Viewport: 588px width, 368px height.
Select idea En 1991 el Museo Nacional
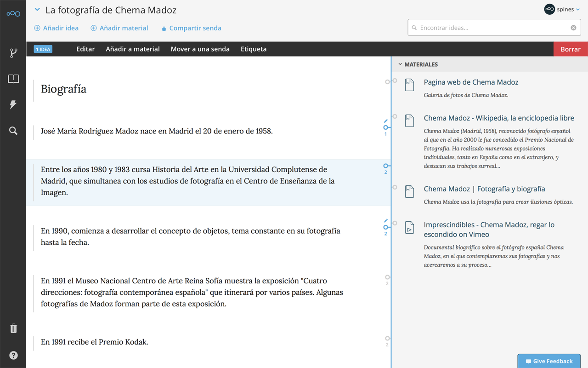pos(192,293)
